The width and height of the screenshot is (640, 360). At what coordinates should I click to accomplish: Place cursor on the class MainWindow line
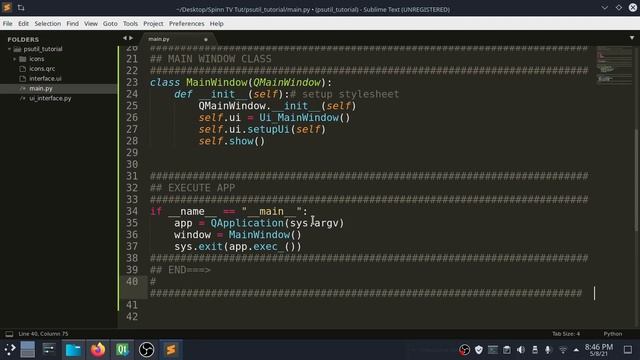[241, 82]
